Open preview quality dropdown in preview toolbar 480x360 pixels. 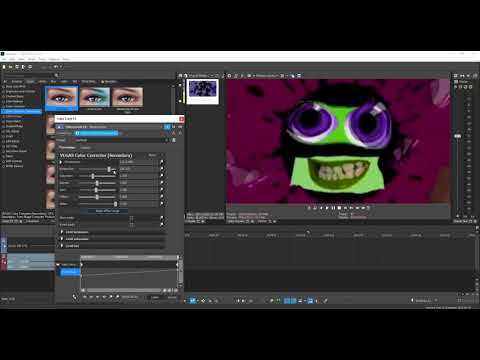[268, 76]
